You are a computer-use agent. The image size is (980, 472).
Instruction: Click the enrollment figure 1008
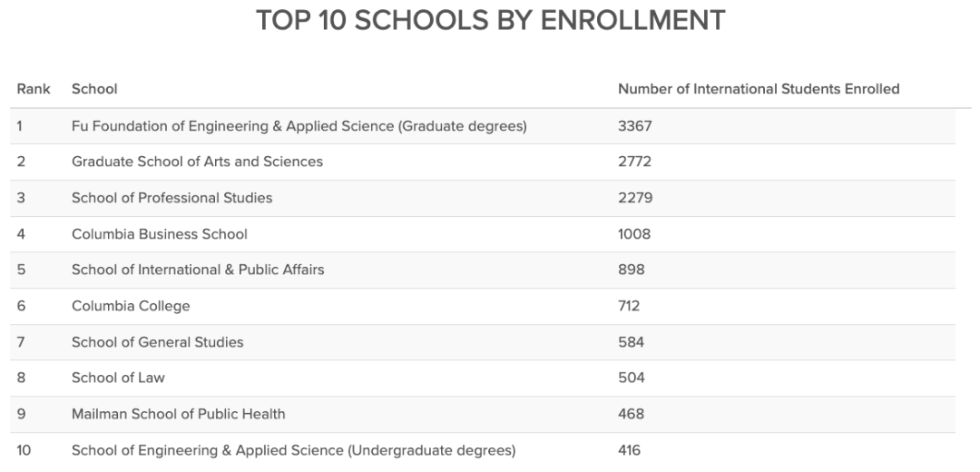[634, 234]
